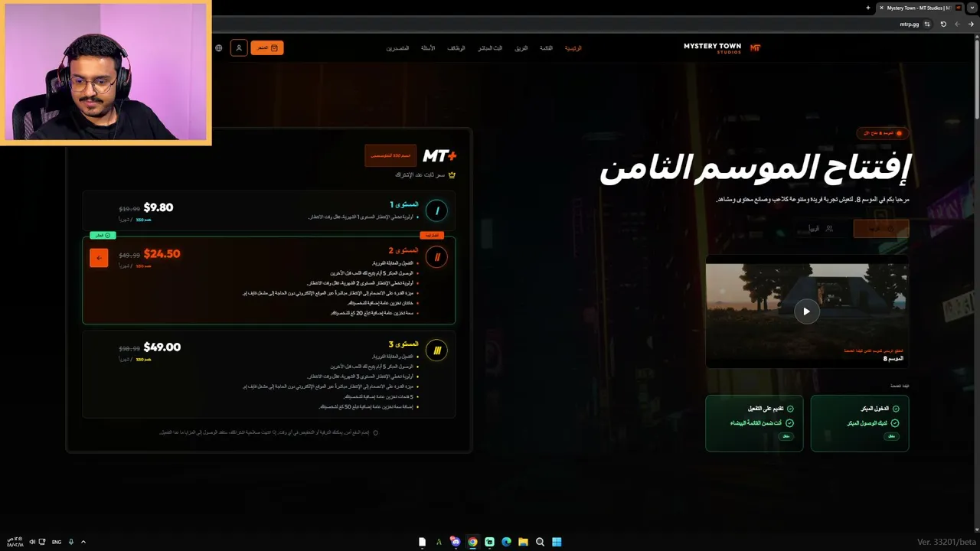Click the site settings icon in address bar
This screenshot has width=980, height=551.
tap(927, 24)
